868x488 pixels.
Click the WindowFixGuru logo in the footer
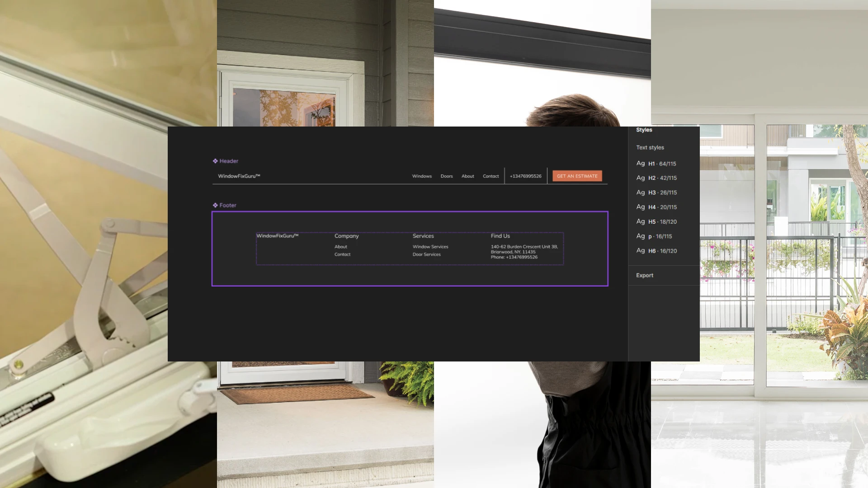(277, 236)
